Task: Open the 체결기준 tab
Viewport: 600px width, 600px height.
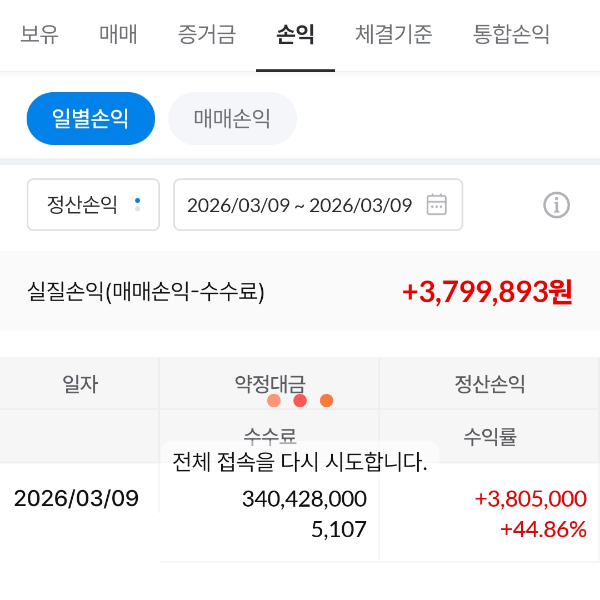Action: coord(394,35)
